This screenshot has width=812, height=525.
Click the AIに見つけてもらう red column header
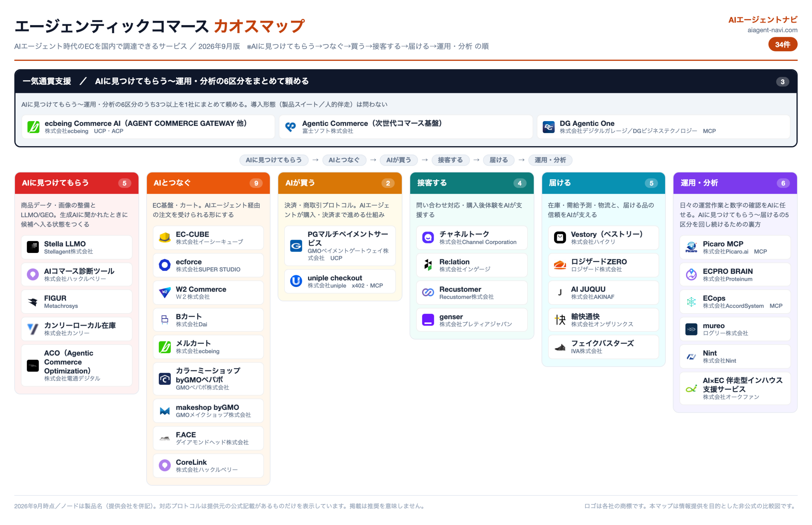[77, 183]
